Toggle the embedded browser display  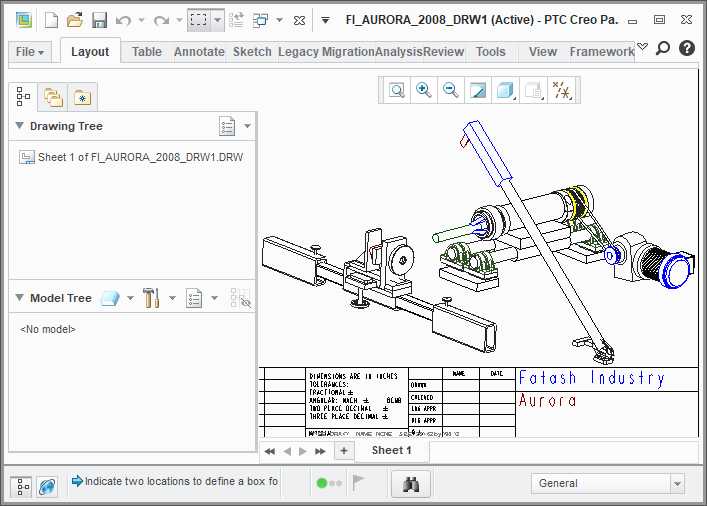pos(47,487)
